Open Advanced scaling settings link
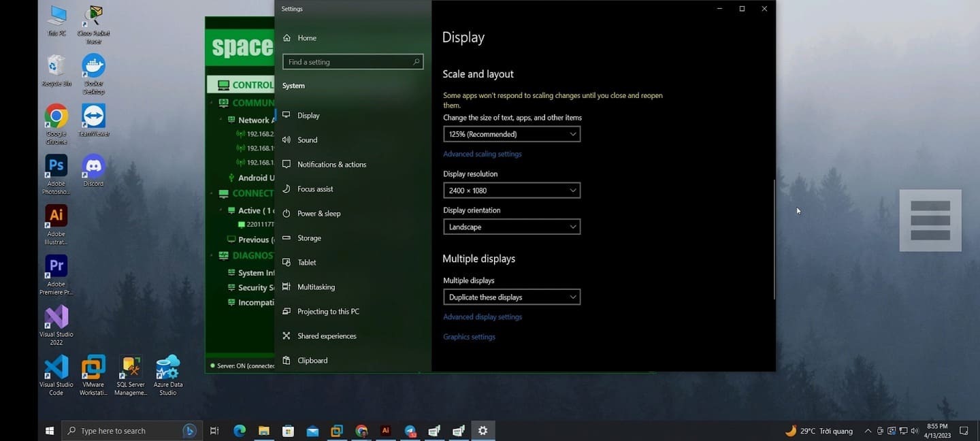The height and width of the screenshot is (441, 980). [483, 154]
